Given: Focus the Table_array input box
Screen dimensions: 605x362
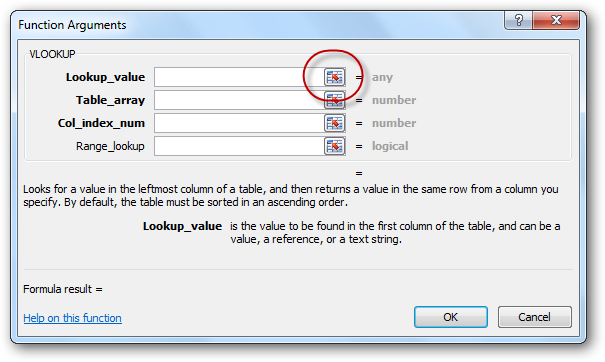Looking at the screenshot, I should pos(239,100).
